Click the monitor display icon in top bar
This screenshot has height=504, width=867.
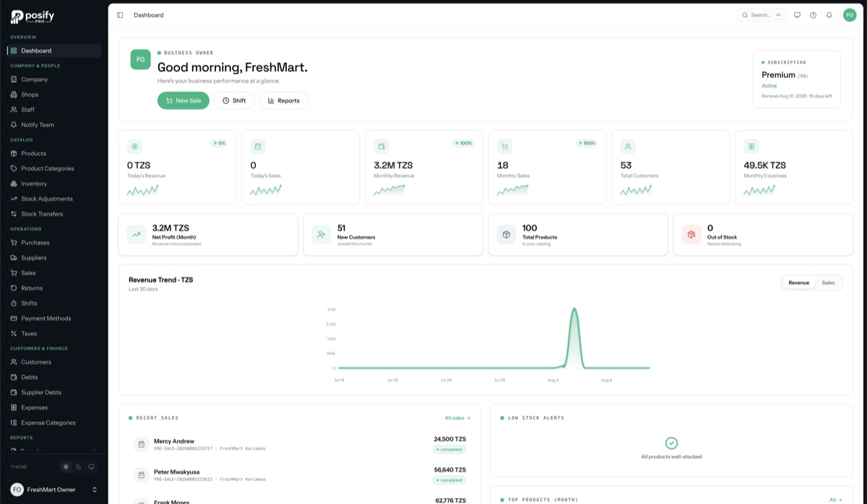point(797,15)
